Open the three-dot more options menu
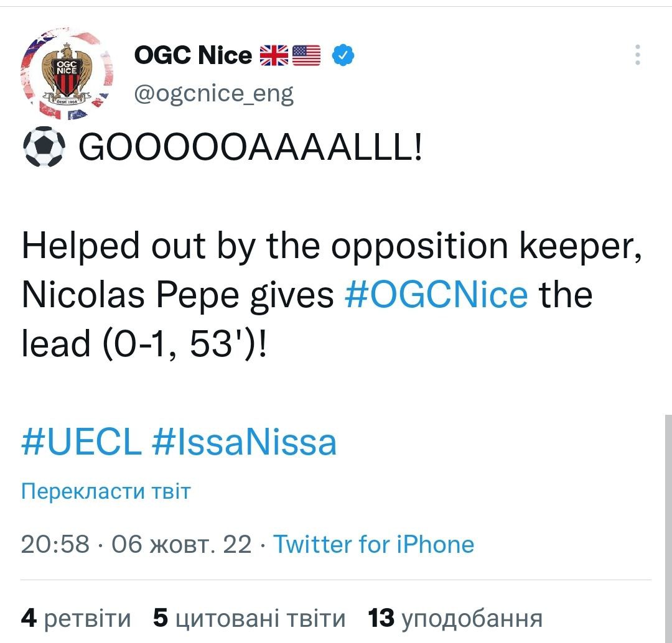Screen dimensions: 672x643 click(637, 55)
